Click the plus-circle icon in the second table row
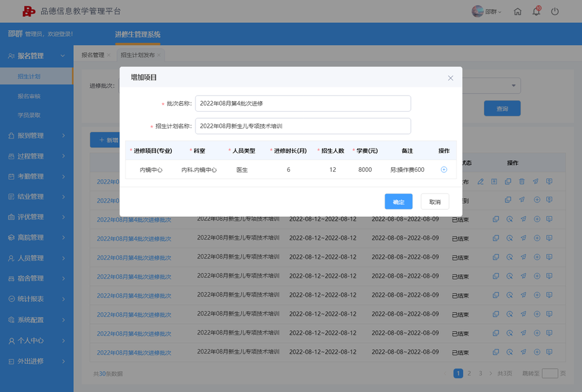This screenshot has height=392, width=582. click(x=537, y=200)
